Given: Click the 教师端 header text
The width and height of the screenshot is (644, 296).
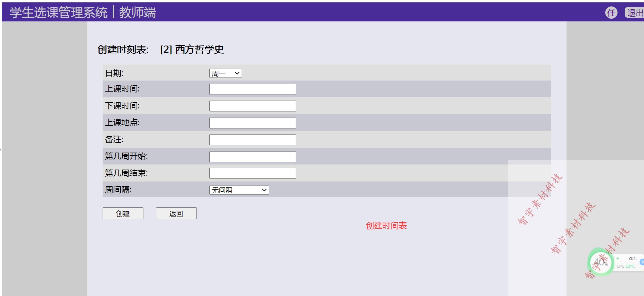Looking at the screenshot, I should (138, 13).
